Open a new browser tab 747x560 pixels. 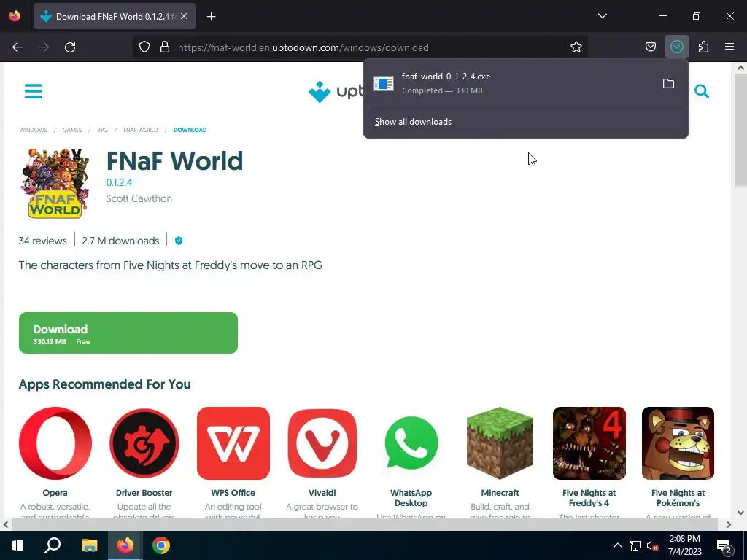[x=211, y=17]
